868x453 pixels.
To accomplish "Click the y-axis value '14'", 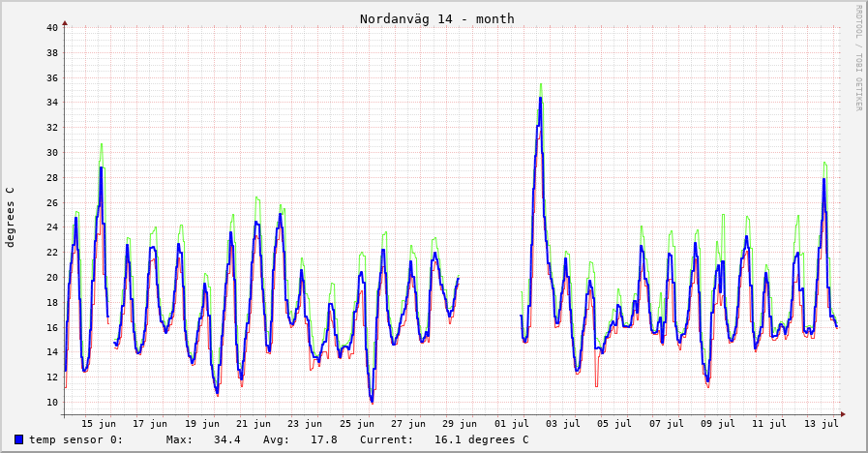I will tap(52, 352).
